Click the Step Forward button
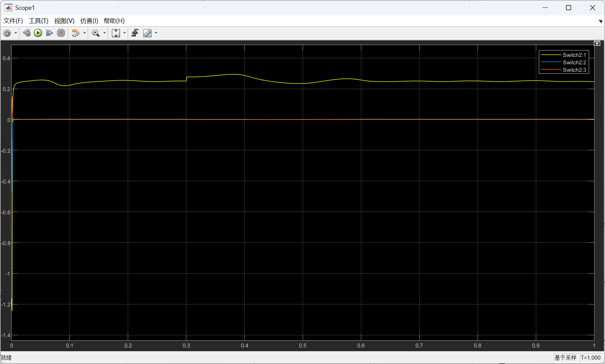The image size is (605, 364). coord(49,33)
